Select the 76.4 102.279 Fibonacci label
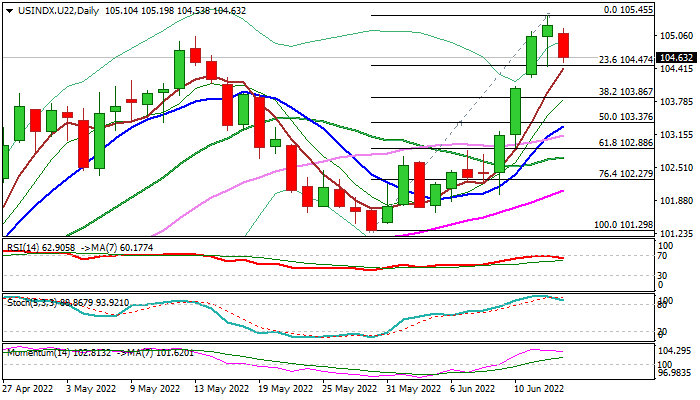The image size is (700, 400). click(625, 174)
